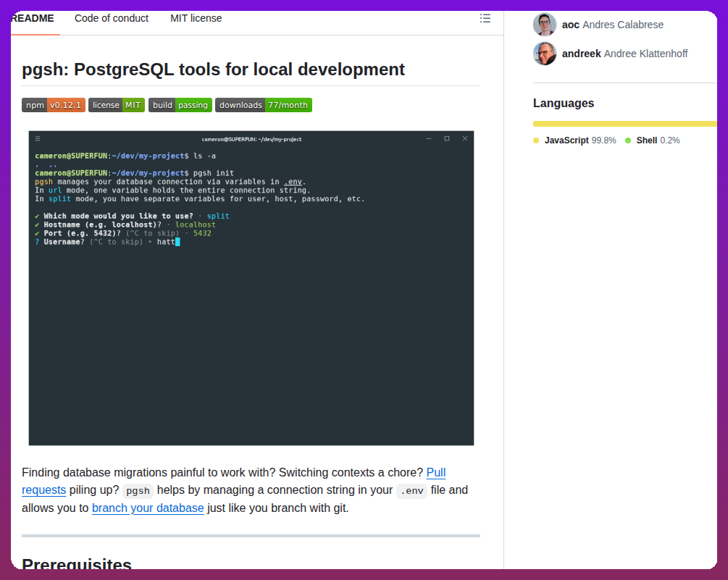Open the Code of conduct tab
Image resolution: width=728 pixels, height=580 pixels.
pos(112,18)
